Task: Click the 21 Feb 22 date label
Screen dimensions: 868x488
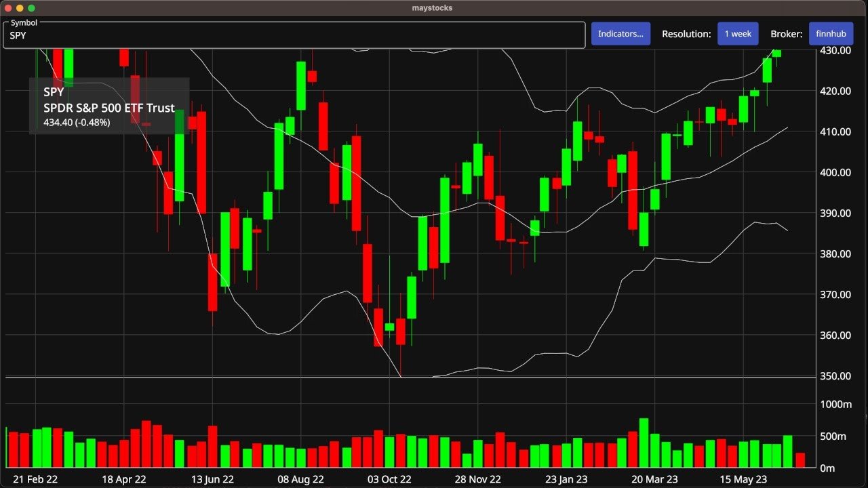Action: 35,479
